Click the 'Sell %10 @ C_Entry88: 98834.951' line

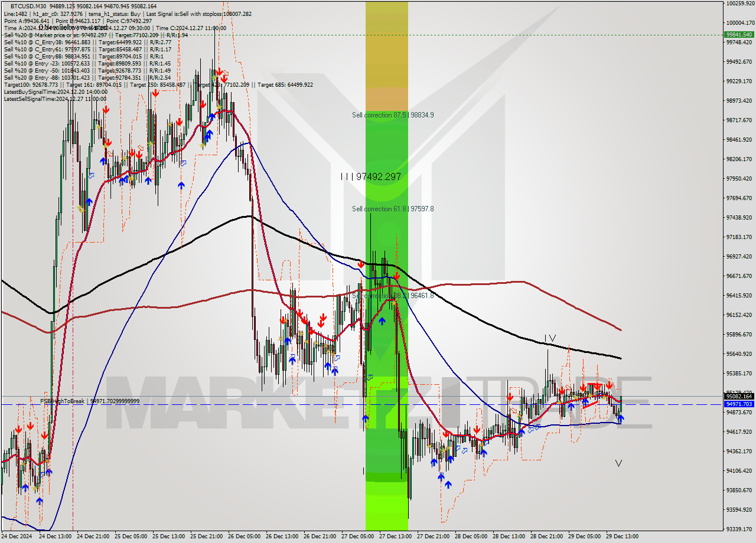(x=83, y=56)
